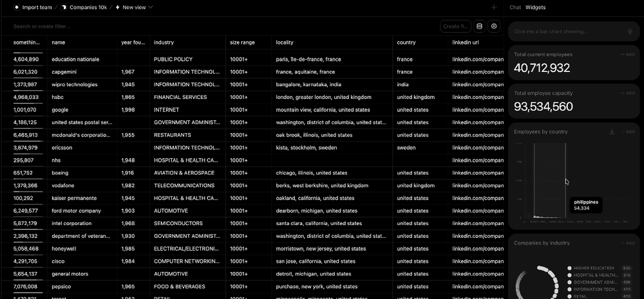The image size is (644, 299).
Task: Add Total current employees widget
Action: [627, 55]
